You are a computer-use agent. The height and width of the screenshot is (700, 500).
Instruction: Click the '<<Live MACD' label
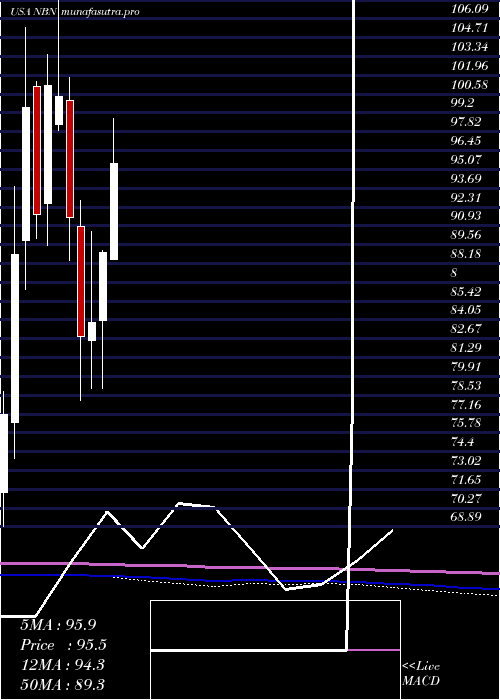[x=421, y=674]
